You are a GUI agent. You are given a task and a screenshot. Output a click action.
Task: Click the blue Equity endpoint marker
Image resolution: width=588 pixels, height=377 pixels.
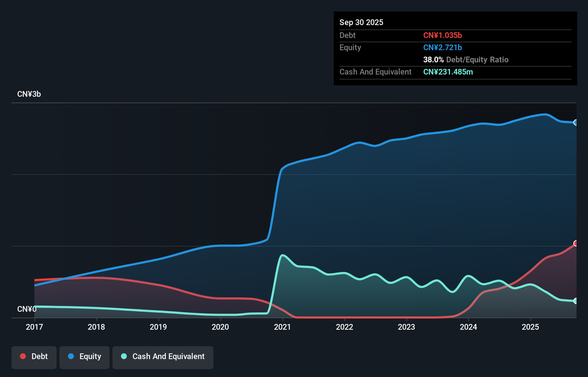pyautogui.click(x=576, y=123)
